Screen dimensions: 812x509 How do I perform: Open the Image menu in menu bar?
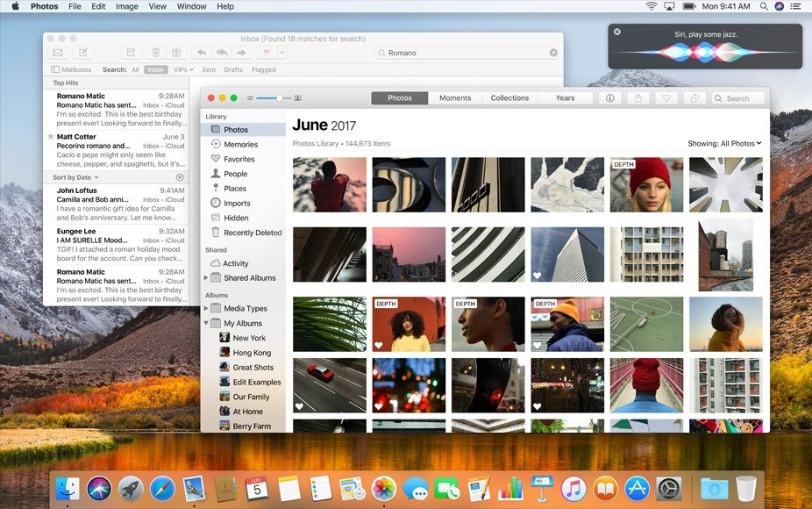[126, 6]
